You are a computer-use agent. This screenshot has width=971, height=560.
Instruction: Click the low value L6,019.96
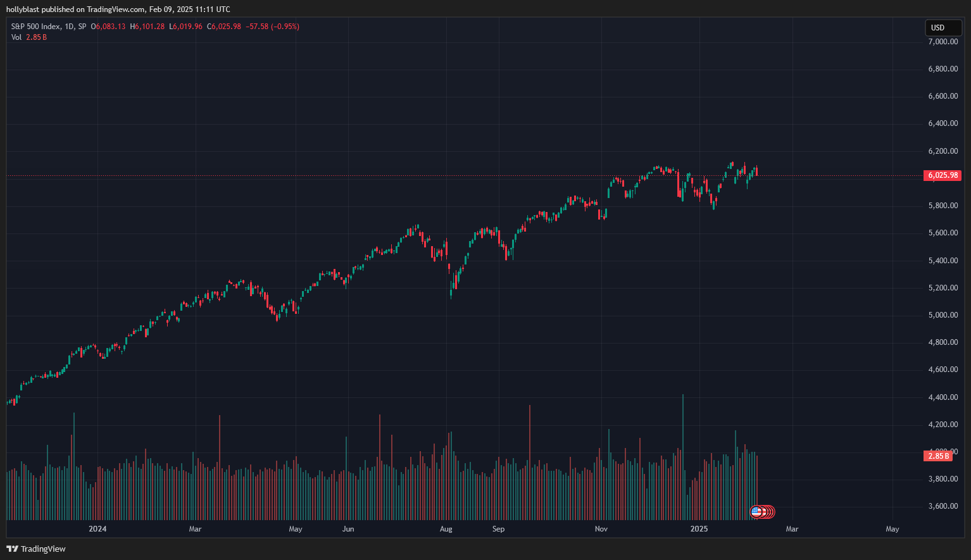tap(185, 27)
